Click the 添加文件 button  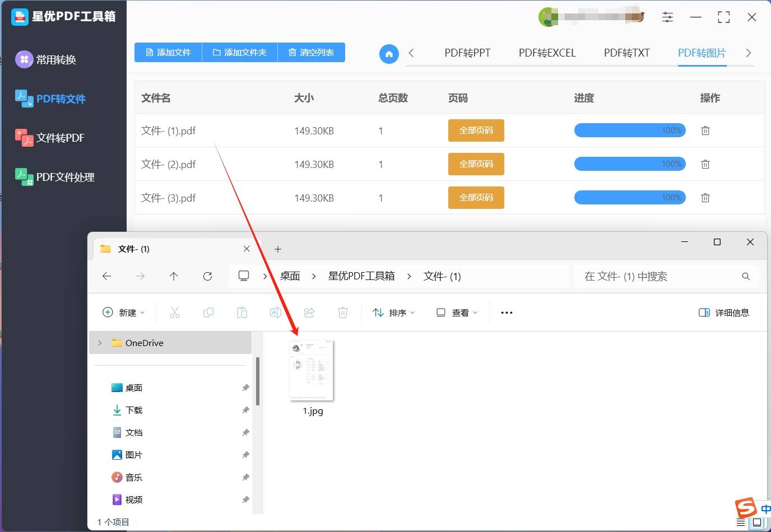click(168, 53)
